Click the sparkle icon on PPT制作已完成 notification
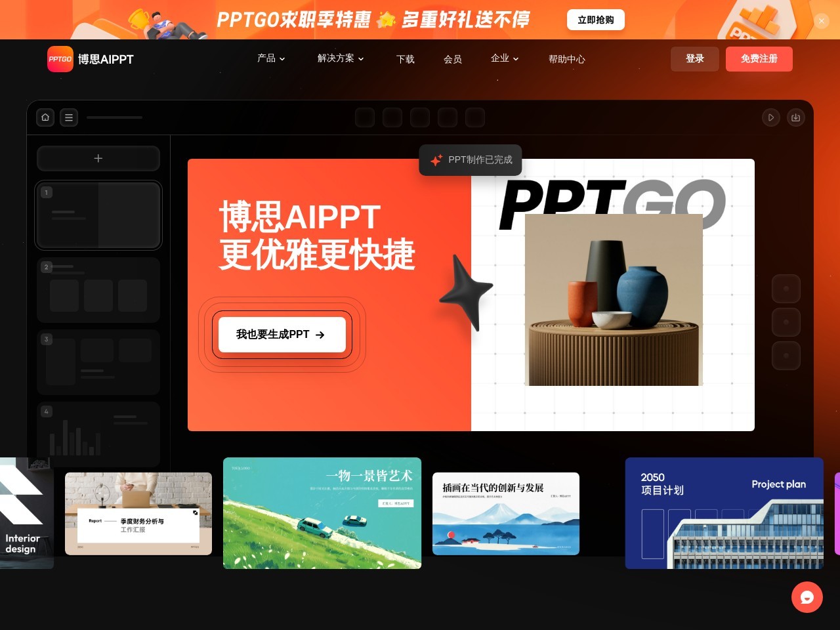The image size is (840, 630). [x=436, y=160]
